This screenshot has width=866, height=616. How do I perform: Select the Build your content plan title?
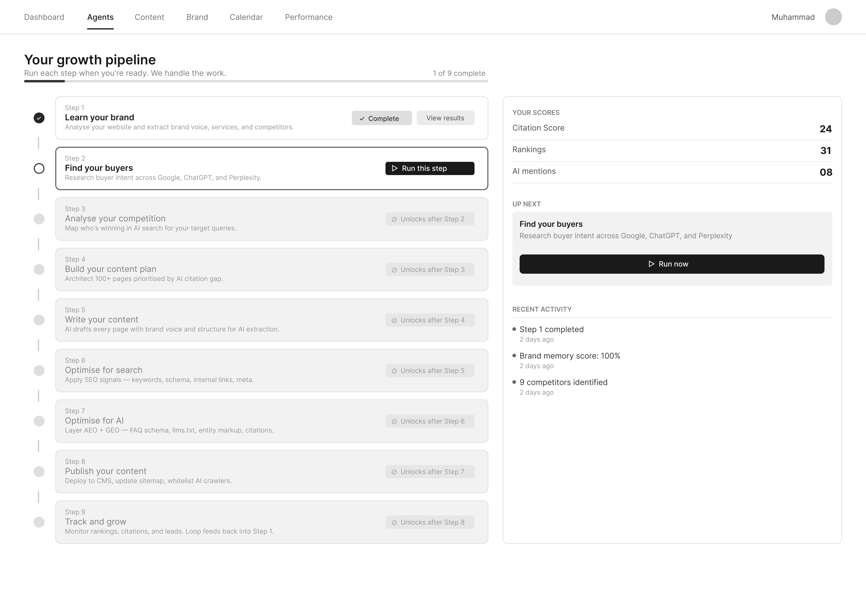point(110,269)
